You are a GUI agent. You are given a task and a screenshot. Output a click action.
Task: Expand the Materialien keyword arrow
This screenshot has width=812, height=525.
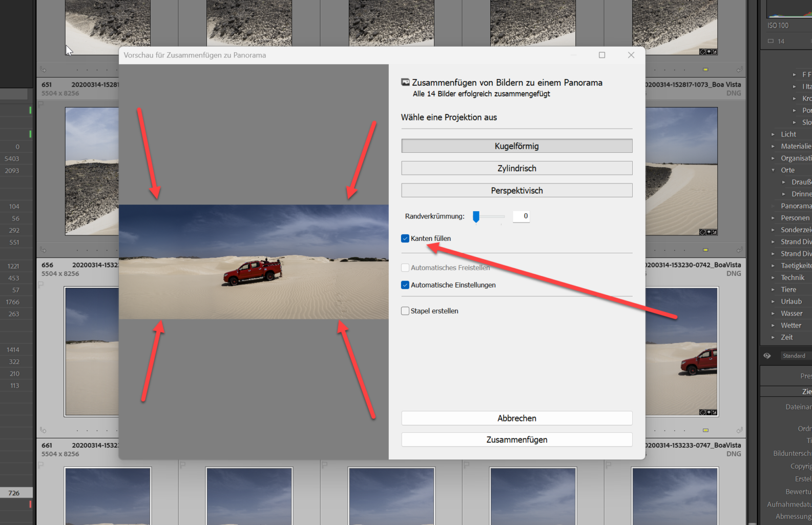click(773, 146)
